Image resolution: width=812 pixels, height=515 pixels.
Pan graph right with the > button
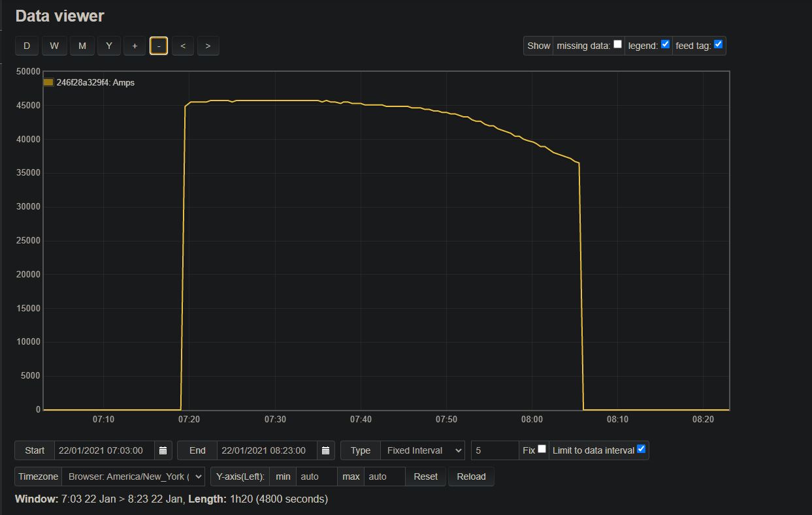pyautogui.click(x=208, y=46)
